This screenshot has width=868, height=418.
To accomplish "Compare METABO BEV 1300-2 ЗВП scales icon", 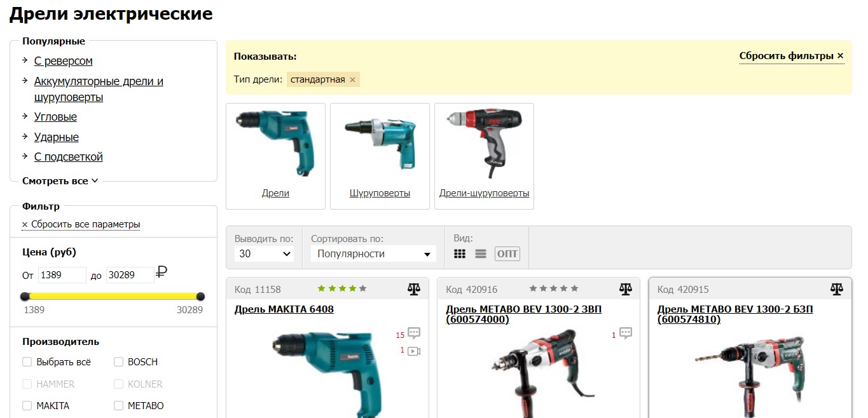I will pyautogui.click(x=626, y=290).
